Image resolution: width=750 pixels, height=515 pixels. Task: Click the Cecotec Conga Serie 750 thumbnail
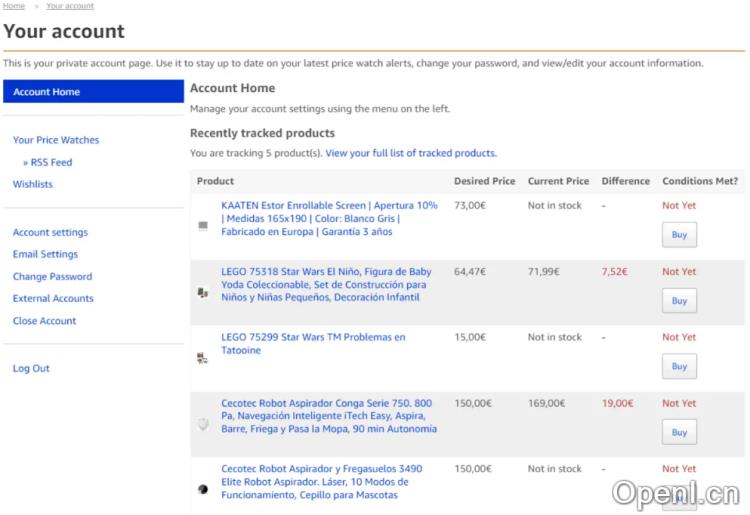coord(203,424)
